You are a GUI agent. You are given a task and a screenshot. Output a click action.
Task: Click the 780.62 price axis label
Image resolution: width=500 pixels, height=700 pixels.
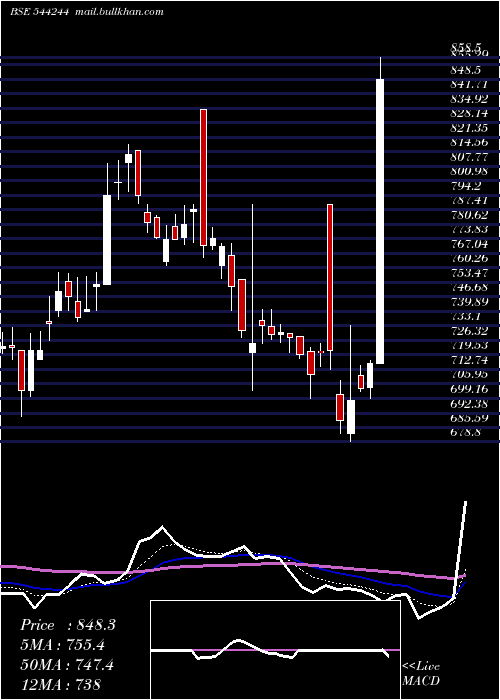[x=469, y=215]
